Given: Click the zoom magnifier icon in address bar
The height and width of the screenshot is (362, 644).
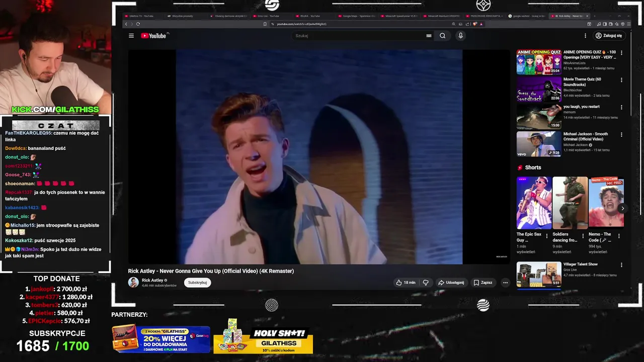Looking at the screenshot, I should pyautogui.click(x=453, y=24).
